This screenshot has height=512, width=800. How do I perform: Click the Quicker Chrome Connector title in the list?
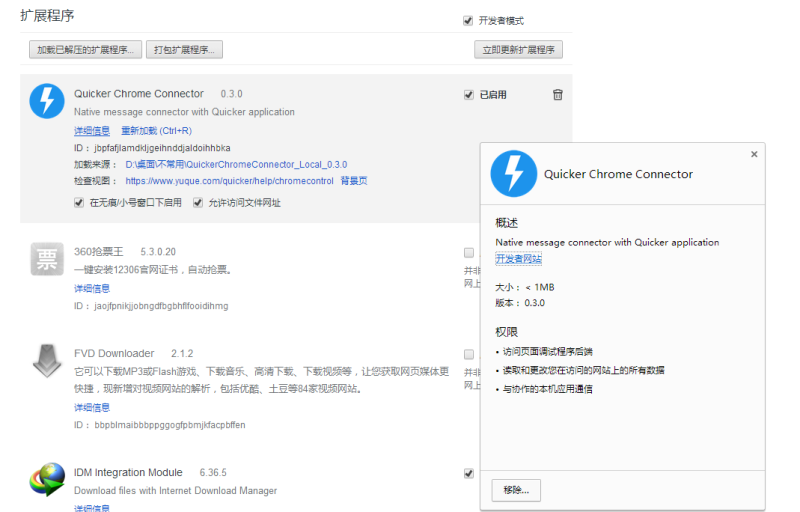[139, 94]
